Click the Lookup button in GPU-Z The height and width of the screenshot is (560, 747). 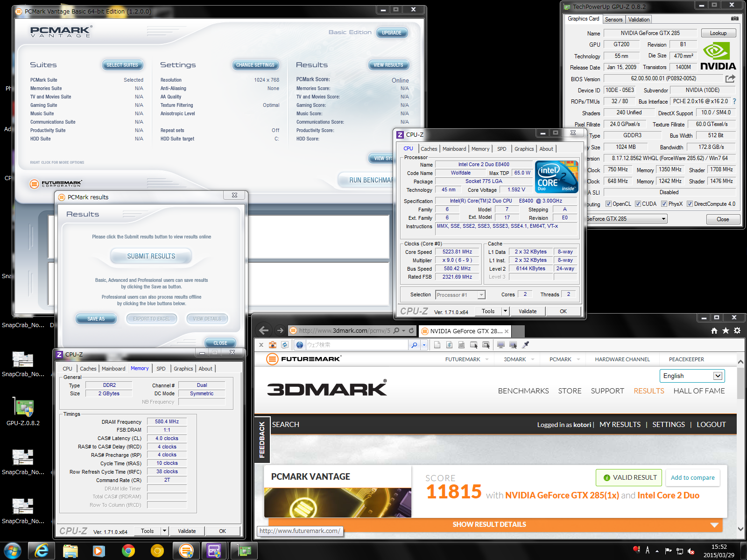[x=718, y=33]
